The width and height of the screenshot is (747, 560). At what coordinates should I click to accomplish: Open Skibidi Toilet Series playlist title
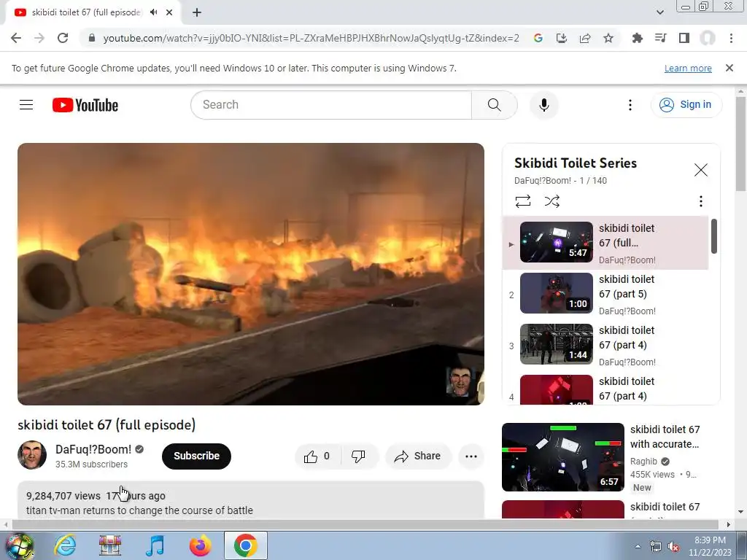tap(575, 163)
